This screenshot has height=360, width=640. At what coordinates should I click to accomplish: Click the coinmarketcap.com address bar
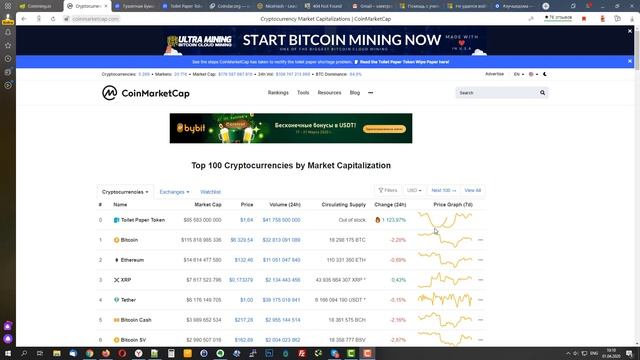[x=96, y=19]
